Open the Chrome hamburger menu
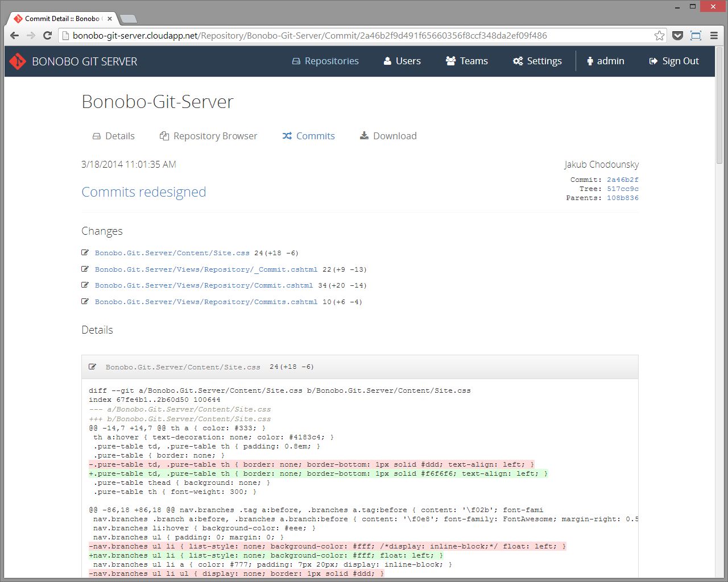 click(x=714, y=36)
